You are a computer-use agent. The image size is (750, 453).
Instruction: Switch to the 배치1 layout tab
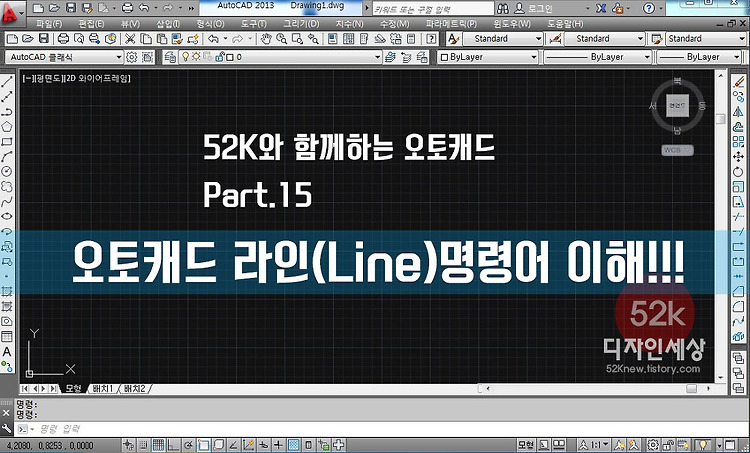click(103, 388)
